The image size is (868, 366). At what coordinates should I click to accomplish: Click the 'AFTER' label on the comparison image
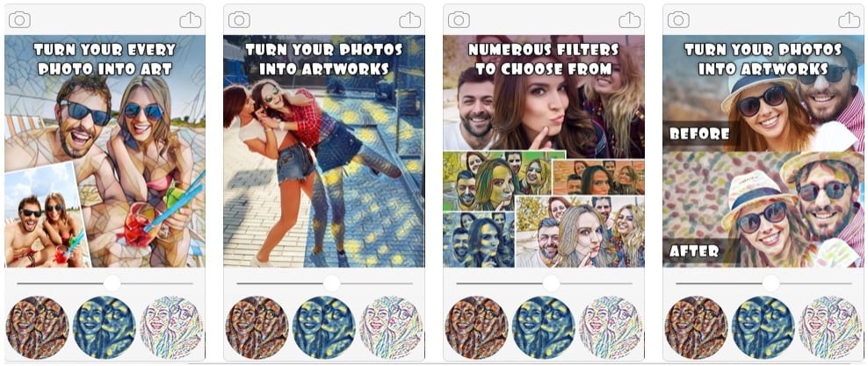[x=694, y=252]
